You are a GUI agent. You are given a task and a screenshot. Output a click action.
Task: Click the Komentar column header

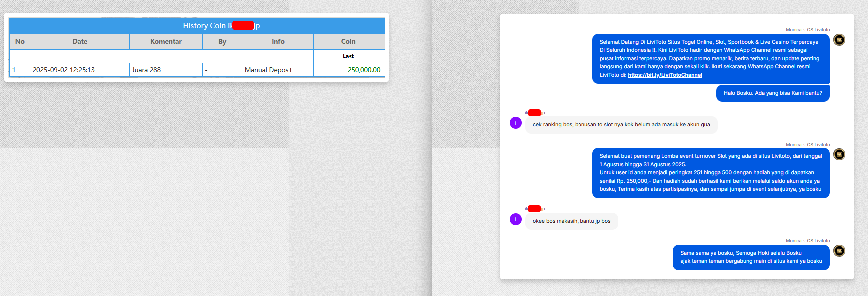(166, 42)
